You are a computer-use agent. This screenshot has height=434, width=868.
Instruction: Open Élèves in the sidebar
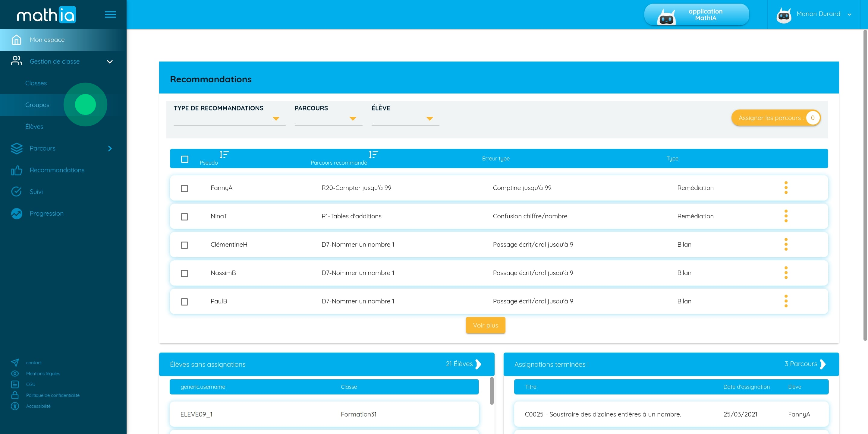pos(34,127)
